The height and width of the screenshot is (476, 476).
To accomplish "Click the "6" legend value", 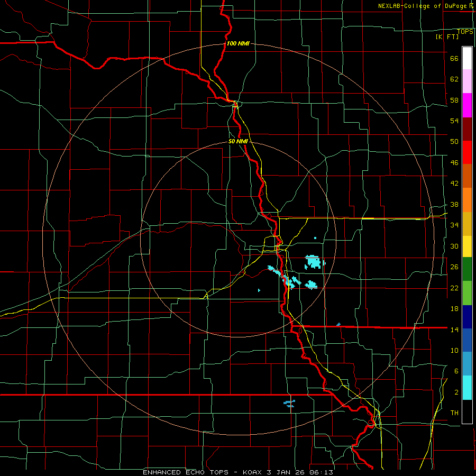I will click(456, 371).
